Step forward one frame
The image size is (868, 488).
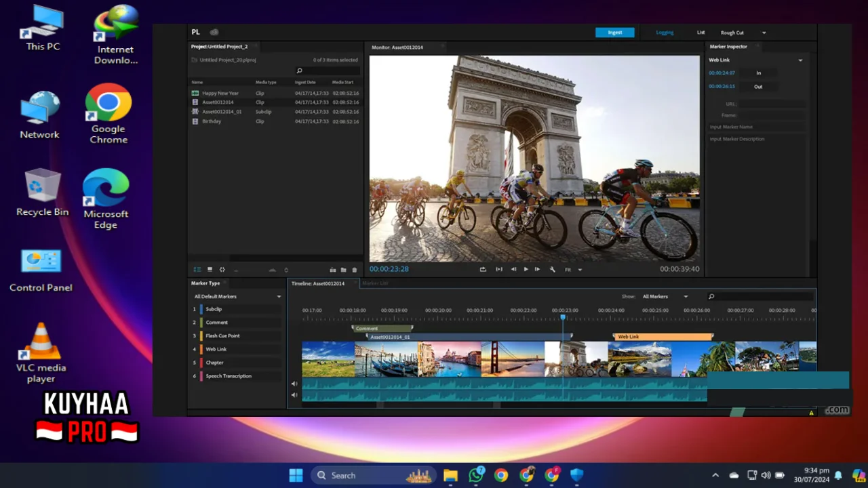coord(537,269)
